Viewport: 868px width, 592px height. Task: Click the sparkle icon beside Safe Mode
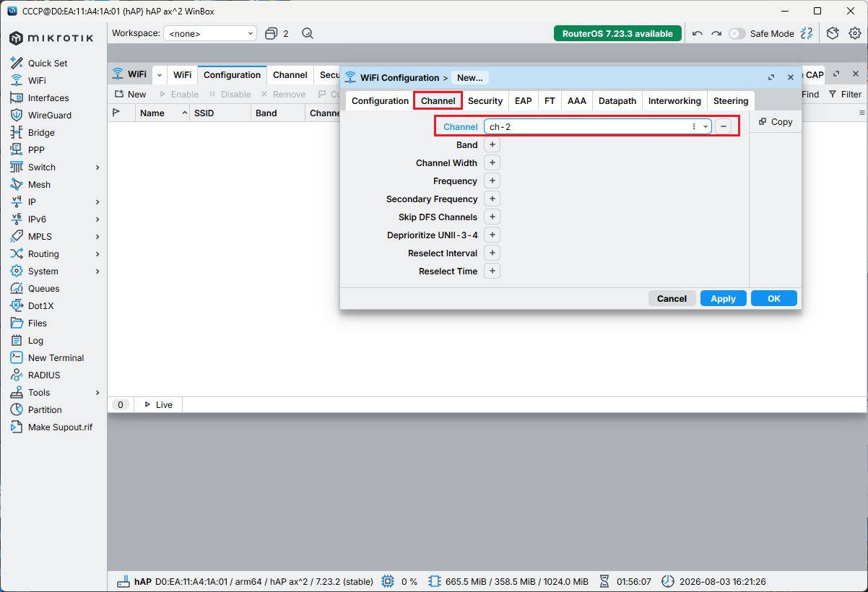807,33
